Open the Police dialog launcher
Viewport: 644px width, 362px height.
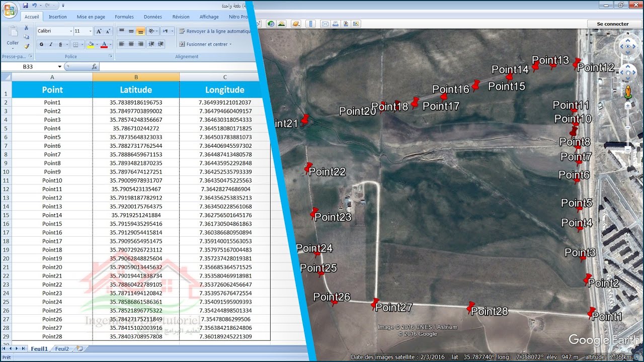tap(112, 56)
